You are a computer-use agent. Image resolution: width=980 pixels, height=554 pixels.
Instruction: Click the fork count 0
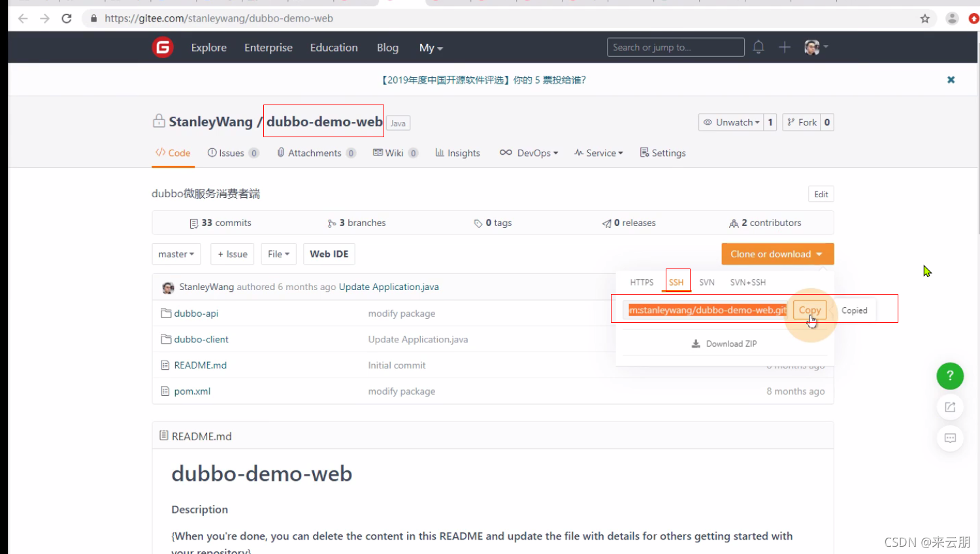827,122
